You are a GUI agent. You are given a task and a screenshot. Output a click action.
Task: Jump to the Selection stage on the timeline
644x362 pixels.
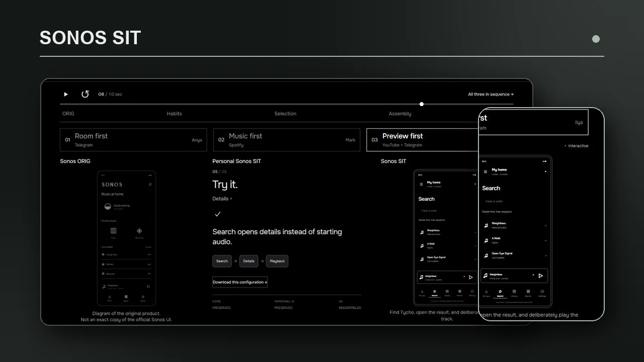(x=285, y=114)
